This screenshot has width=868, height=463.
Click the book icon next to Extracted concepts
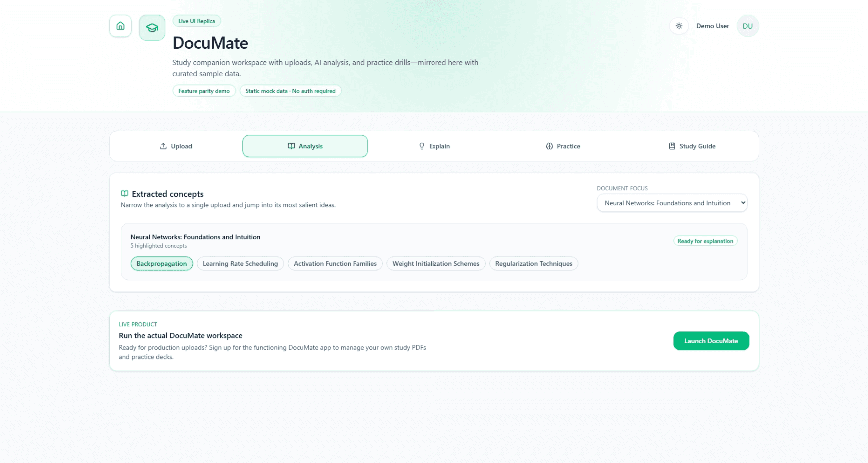pos(124,194)
